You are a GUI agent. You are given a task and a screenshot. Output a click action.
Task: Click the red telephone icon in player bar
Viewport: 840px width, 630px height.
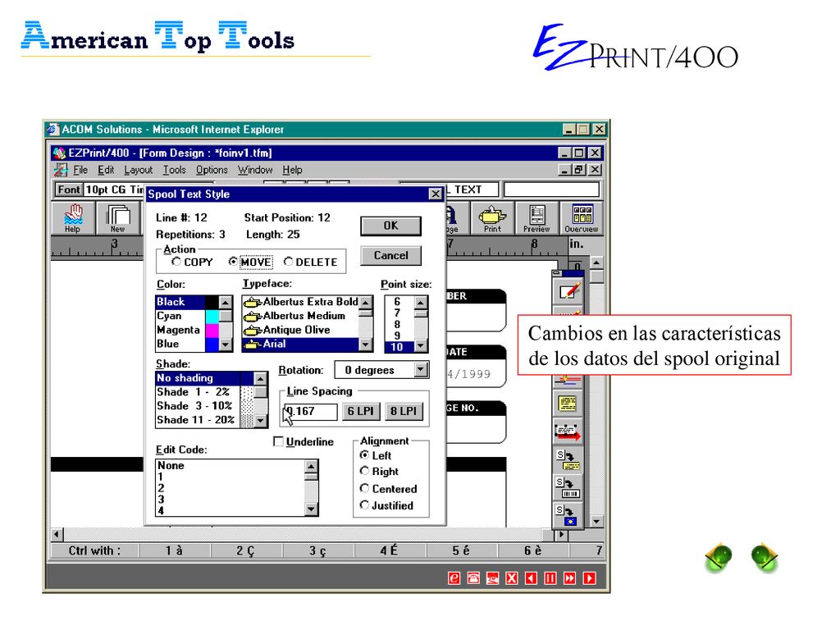coord(473,578)
